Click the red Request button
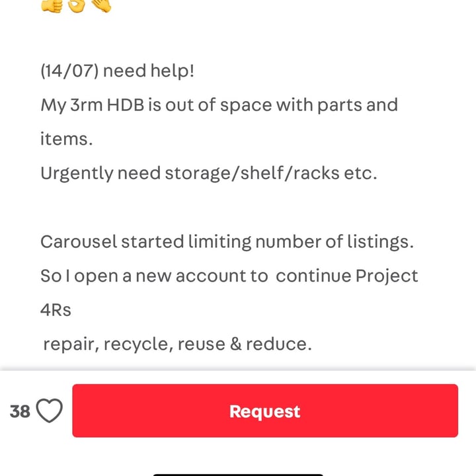 265,411
